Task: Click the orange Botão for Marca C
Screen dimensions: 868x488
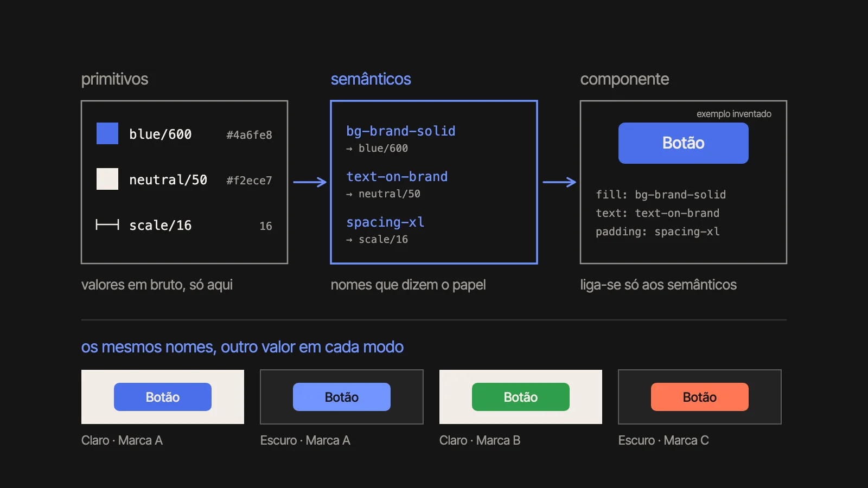Action: pyautogui.click(x=700, y=397)
